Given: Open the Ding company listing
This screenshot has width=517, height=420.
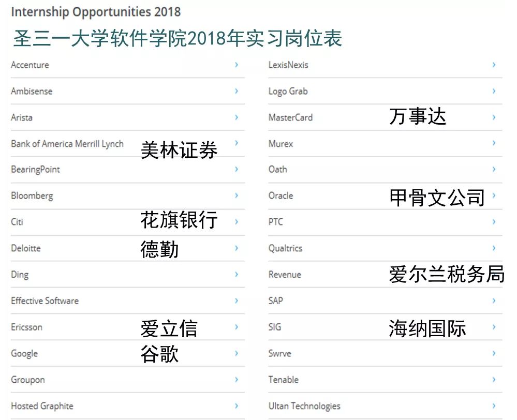Looking at the screenshot, I should click(x=20, y=275).
